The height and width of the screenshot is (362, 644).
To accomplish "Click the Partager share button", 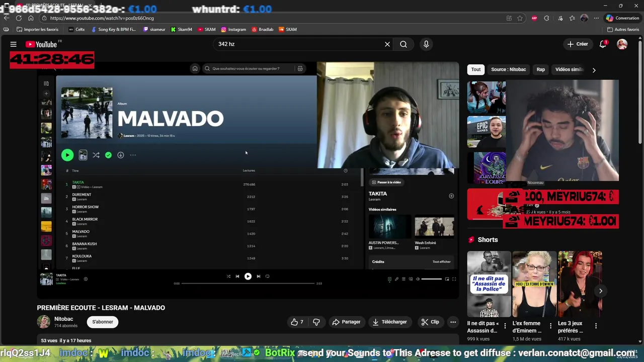I will (x=347, y=322).
